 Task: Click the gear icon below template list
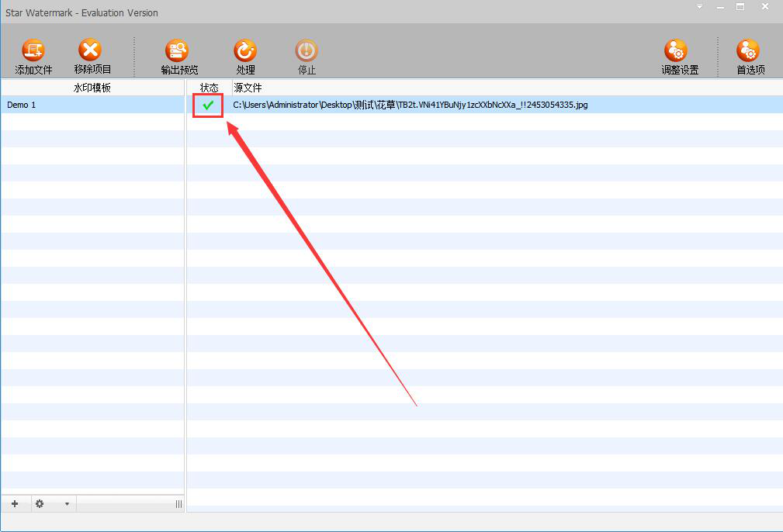coord(40,503)
